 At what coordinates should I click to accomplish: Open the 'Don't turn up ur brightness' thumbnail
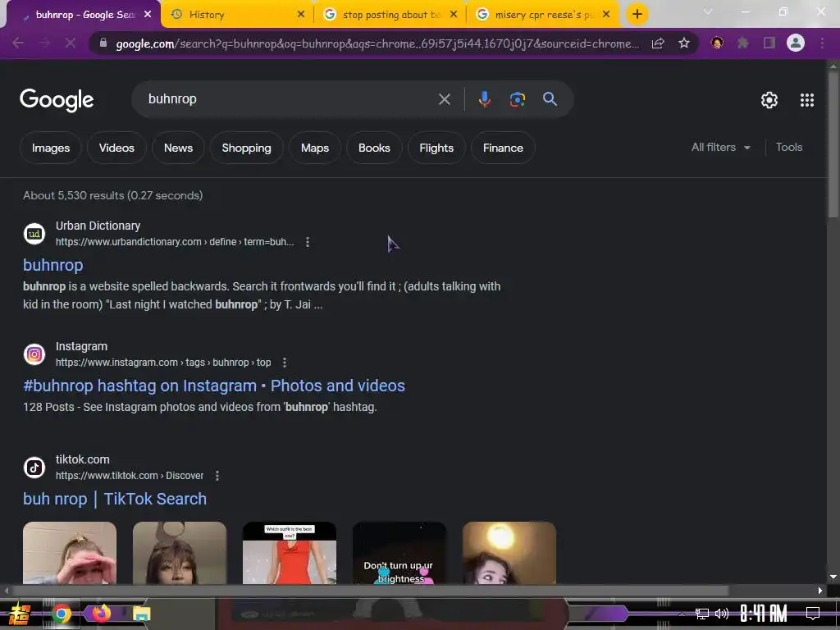[x=399, y=553]
